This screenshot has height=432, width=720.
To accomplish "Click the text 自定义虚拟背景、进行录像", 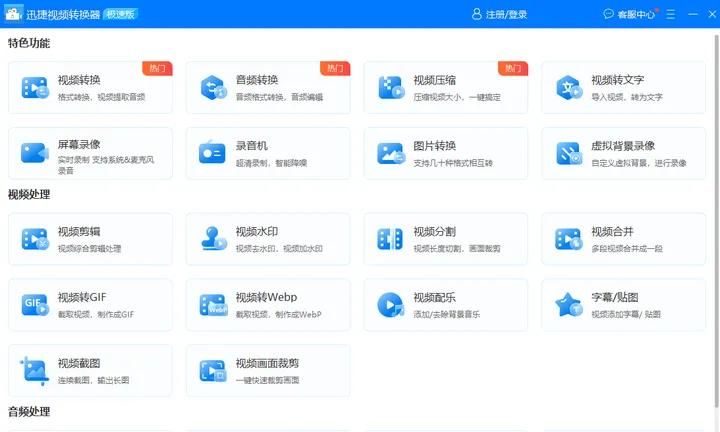I will [639, 163].
